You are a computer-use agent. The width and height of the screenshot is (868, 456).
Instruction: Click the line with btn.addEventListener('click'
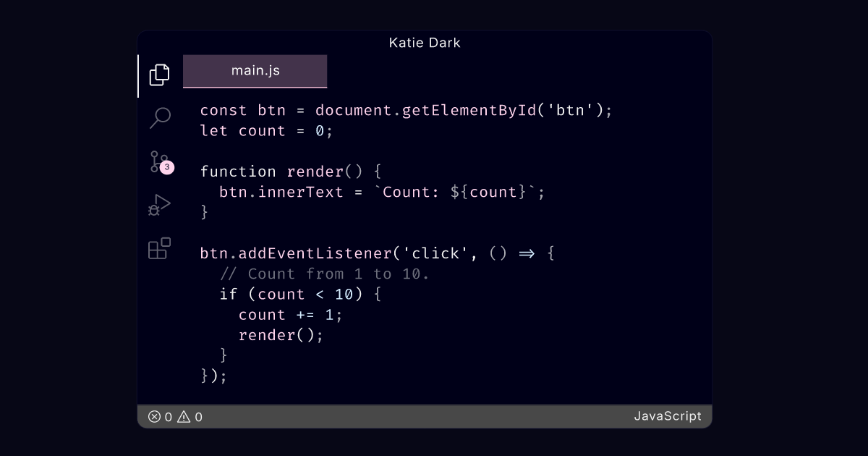(378, 253)
